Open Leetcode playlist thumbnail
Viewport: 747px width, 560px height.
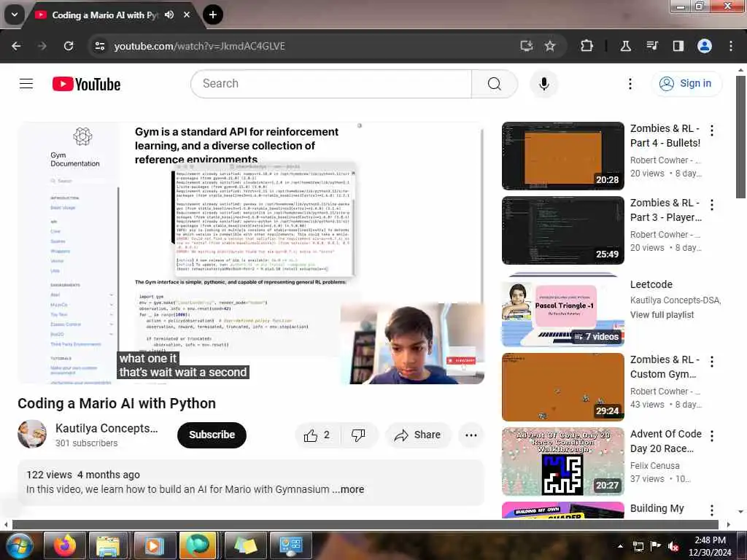point(563,309)
